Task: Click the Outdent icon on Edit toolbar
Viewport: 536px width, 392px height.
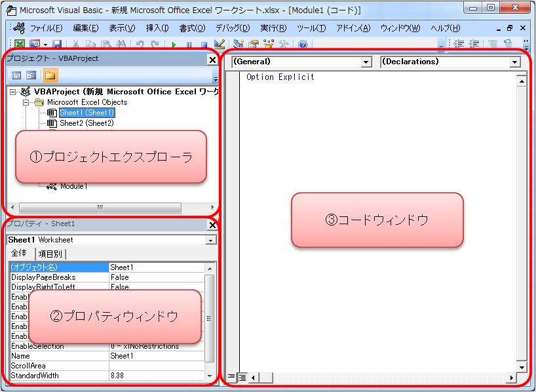Action: (x=474, y=44)
